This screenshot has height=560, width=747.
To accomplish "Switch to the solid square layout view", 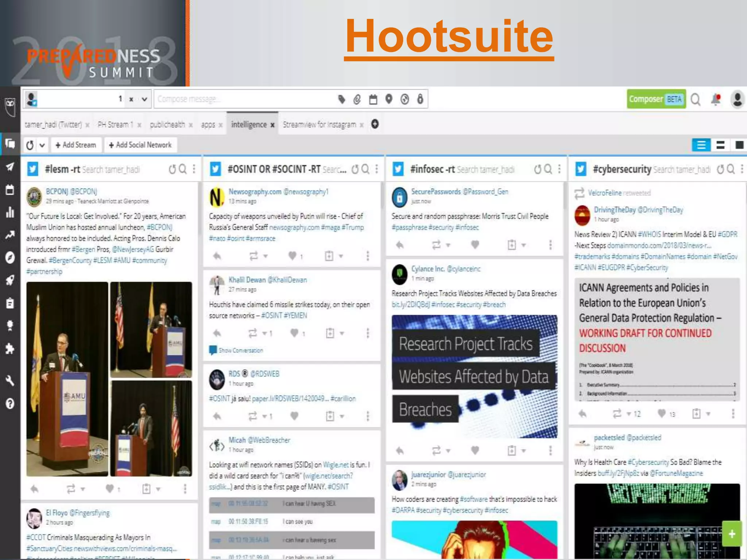I will click(739, 145).
